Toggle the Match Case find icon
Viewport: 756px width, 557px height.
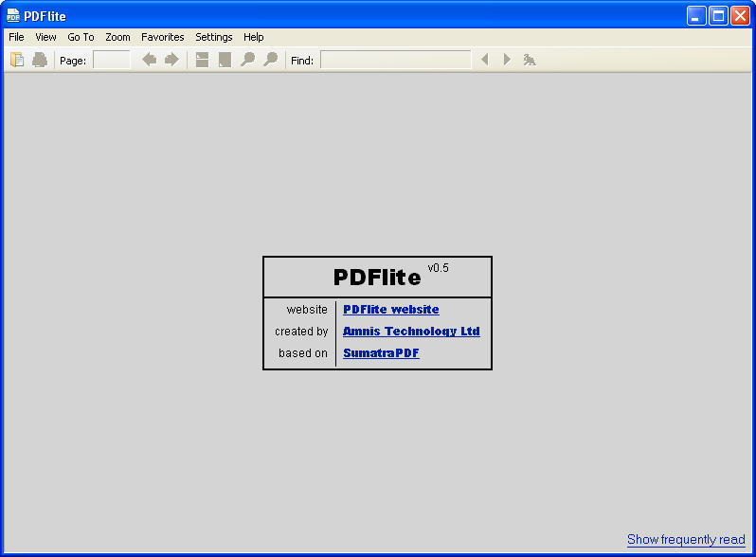point(530,60)
